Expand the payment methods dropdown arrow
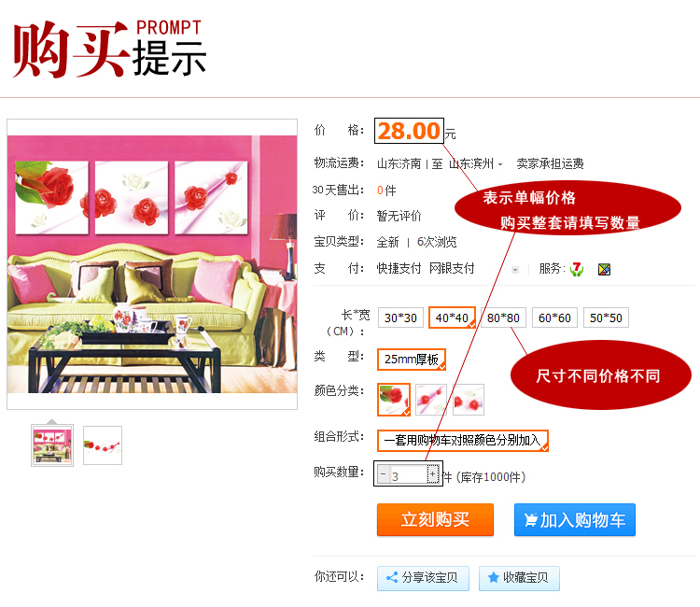Image resolution: width=700 pixels, height=607 pixels. [x=515, y=270]
